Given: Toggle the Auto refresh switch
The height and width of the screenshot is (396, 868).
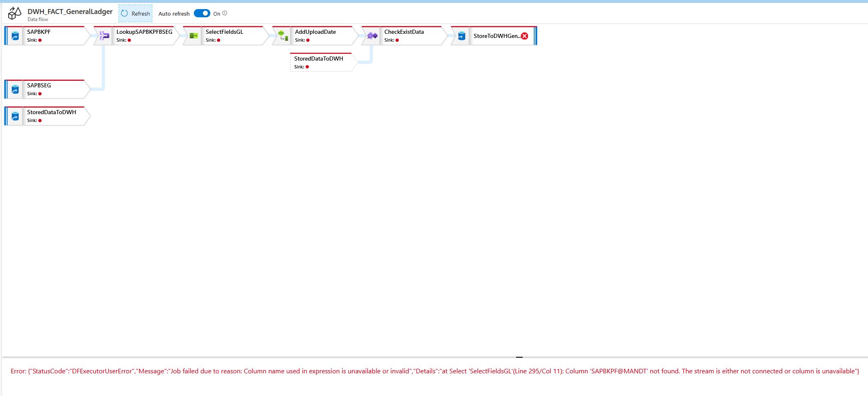Looking at the screenshot, I should [x=202, y=13].
